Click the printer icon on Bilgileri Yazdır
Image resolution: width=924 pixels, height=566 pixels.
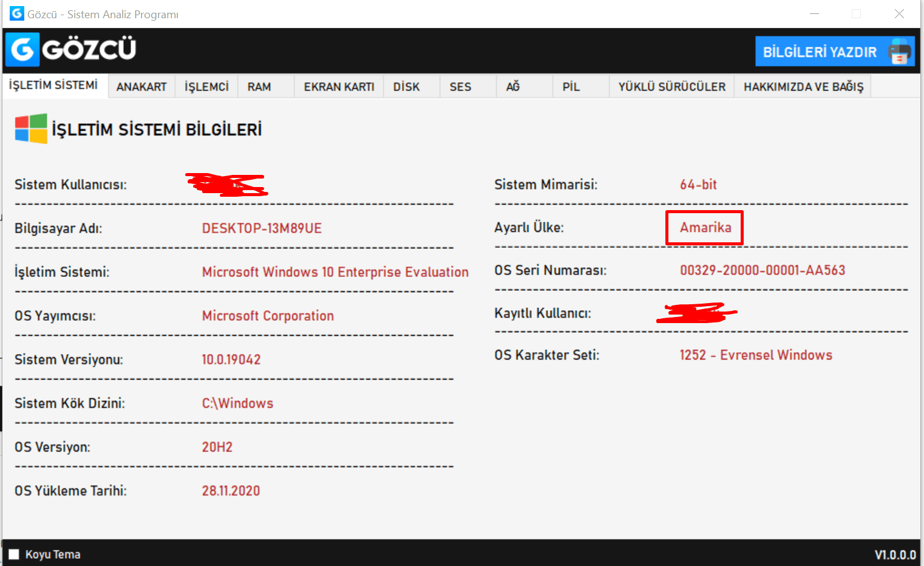899,52
